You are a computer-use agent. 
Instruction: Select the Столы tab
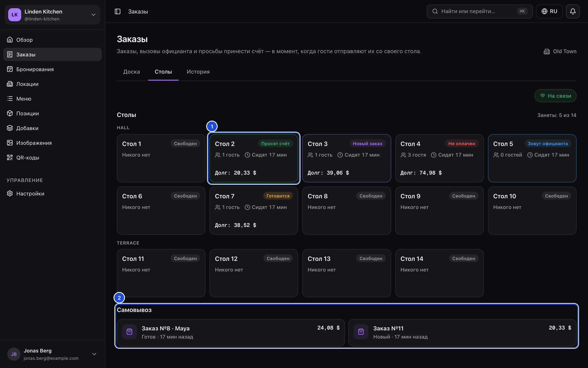pos(163,72)
